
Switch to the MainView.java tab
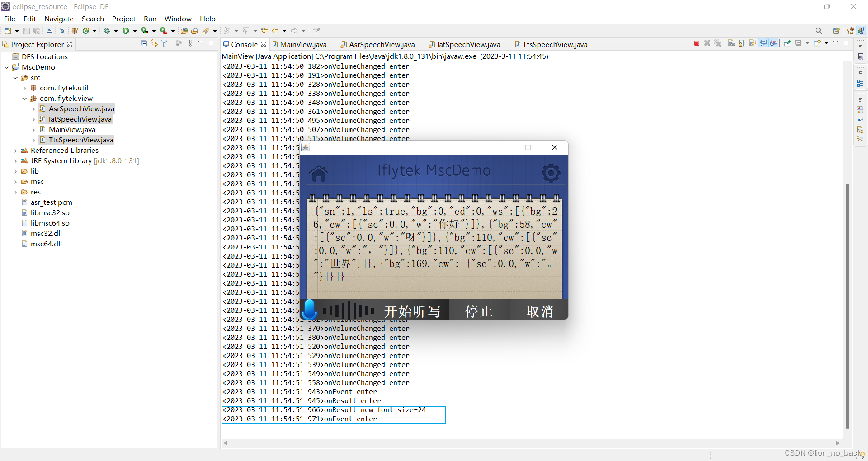tap(299, 44)
